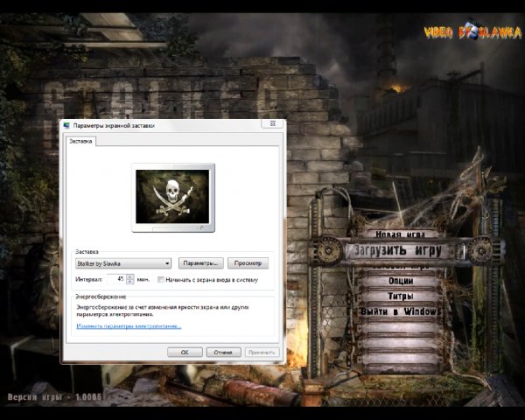The height and width of the screenshot is (420, 525).
Task: Enable Начинать с экрана входа в систему checkbox
Action: [x=161, y=280]
